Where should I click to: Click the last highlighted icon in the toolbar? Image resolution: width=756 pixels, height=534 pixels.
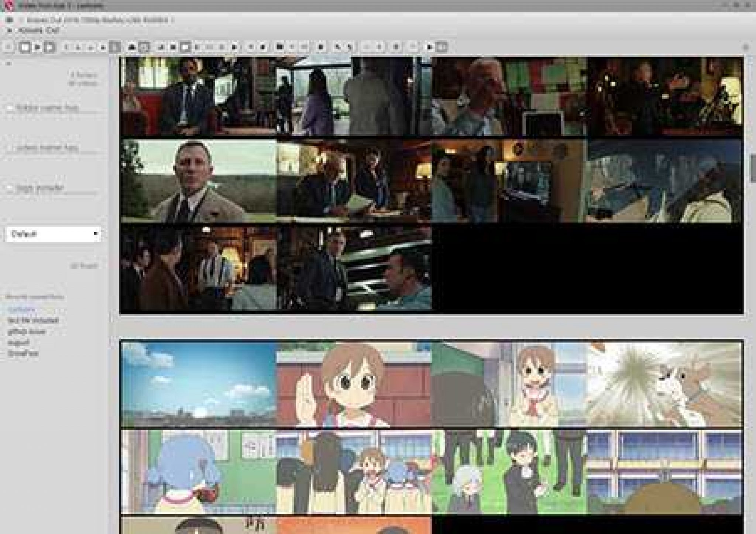click(x=442, y=47)
